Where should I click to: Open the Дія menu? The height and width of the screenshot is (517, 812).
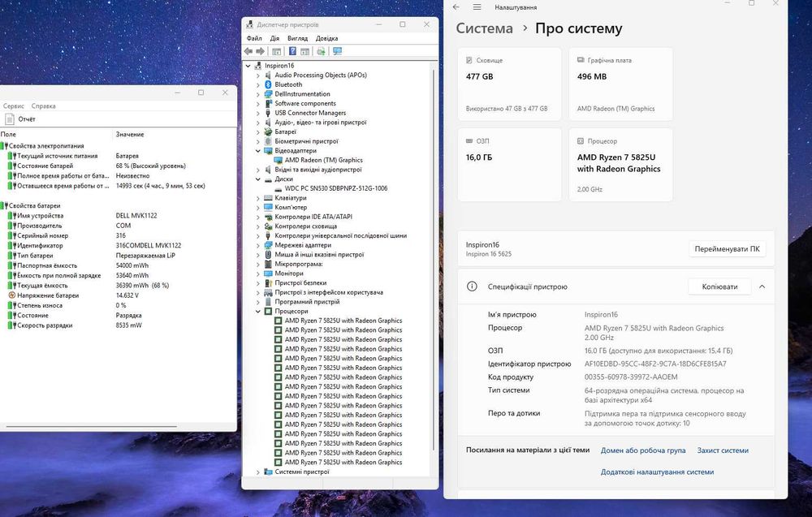coord(274,38)
